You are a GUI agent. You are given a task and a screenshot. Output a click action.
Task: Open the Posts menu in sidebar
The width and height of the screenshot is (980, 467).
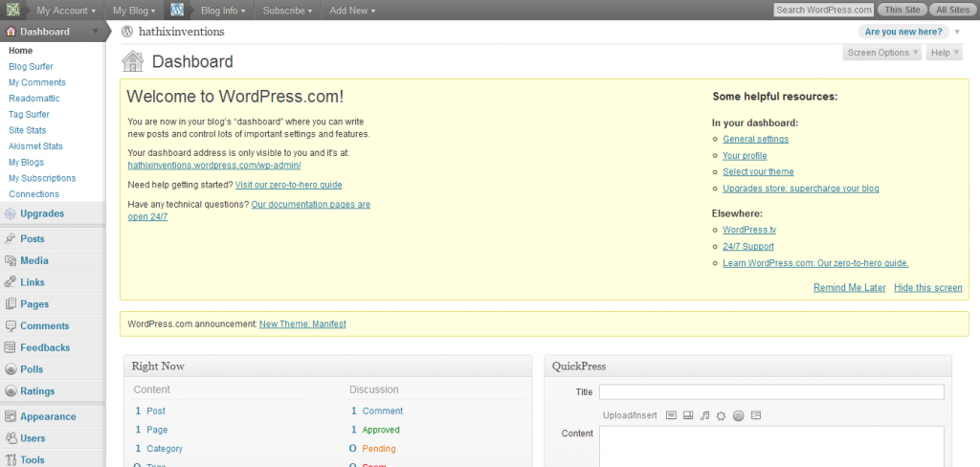(x=33, y=238)
